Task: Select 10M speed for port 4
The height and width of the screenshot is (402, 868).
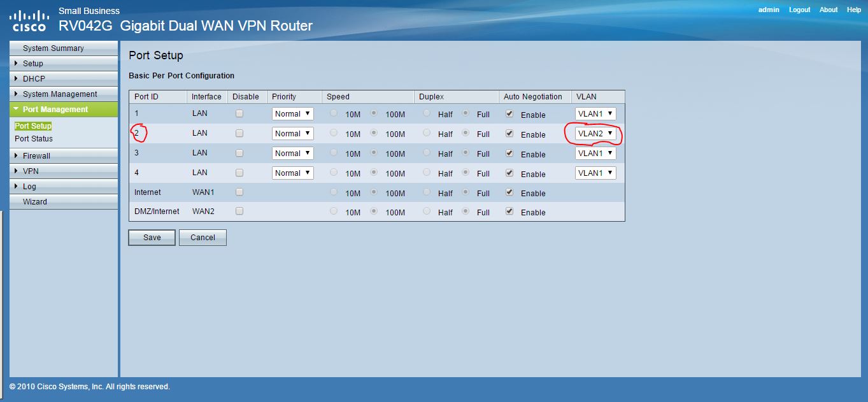Action: [334, 173]
